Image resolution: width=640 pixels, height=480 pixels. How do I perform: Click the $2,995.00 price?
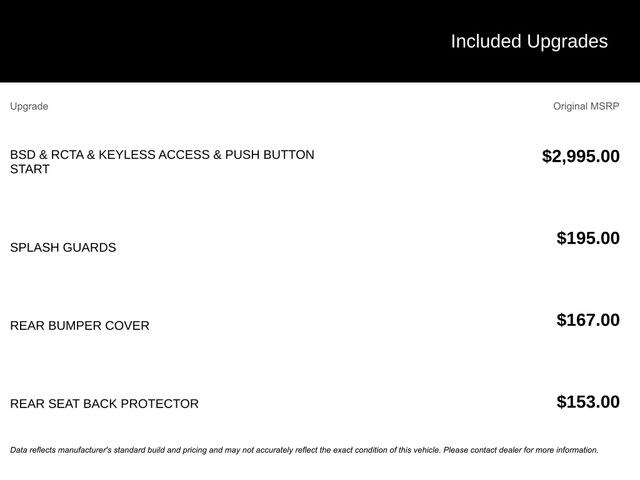click(x=580, y=156)
